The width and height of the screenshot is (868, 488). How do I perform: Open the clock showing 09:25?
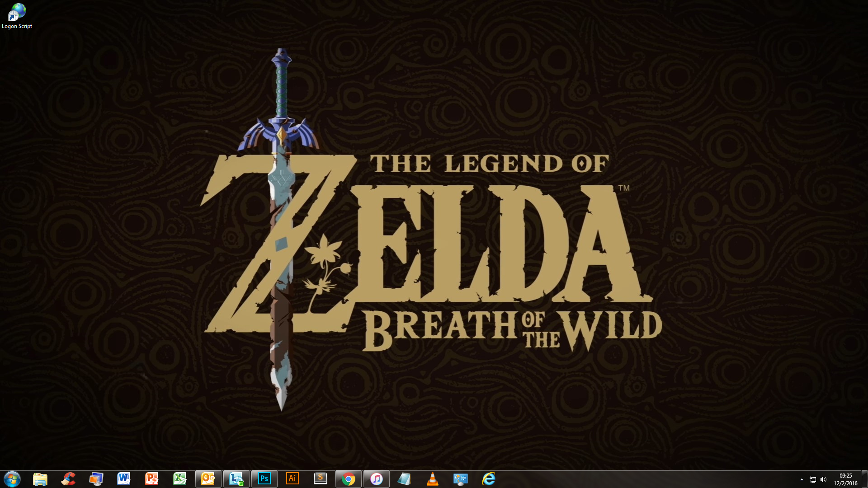(845, 479)
